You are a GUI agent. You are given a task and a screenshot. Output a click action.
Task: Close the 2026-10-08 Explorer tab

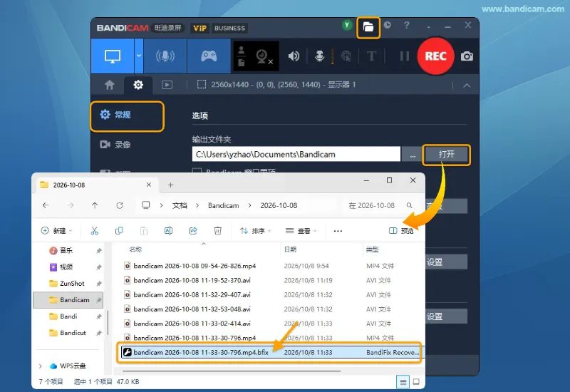(x=149, y=185)
